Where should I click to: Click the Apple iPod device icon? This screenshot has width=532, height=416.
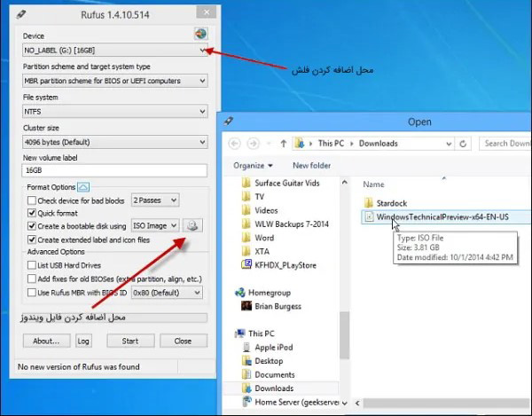246,347
